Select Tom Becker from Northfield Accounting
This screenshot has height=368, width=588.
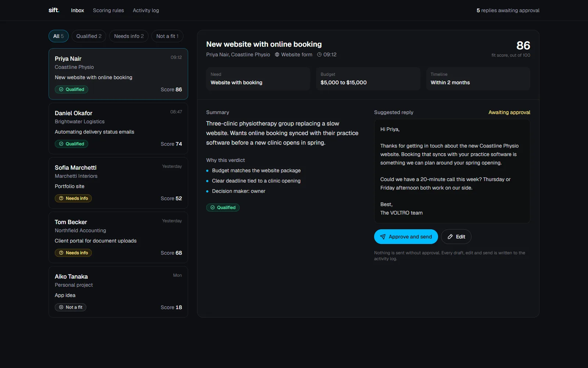(x=118, y=237)
